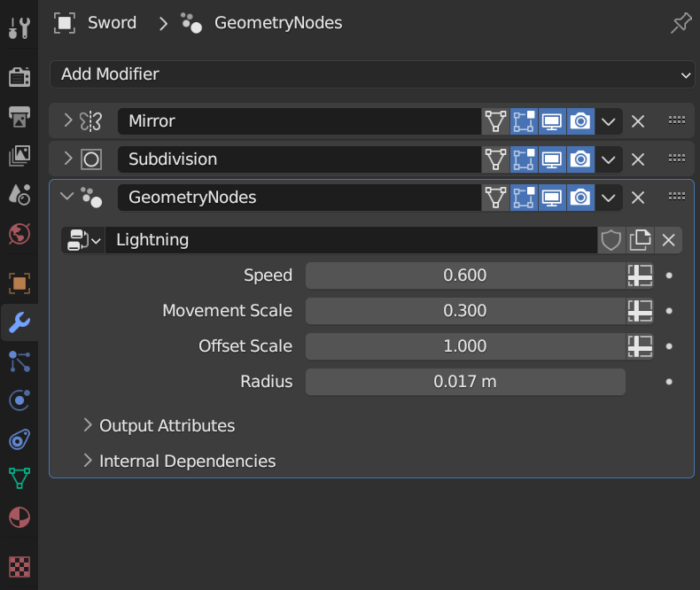Screen dimensions: 700x590
Task: Open the Object Data properties tab
Action: point(19,478)
